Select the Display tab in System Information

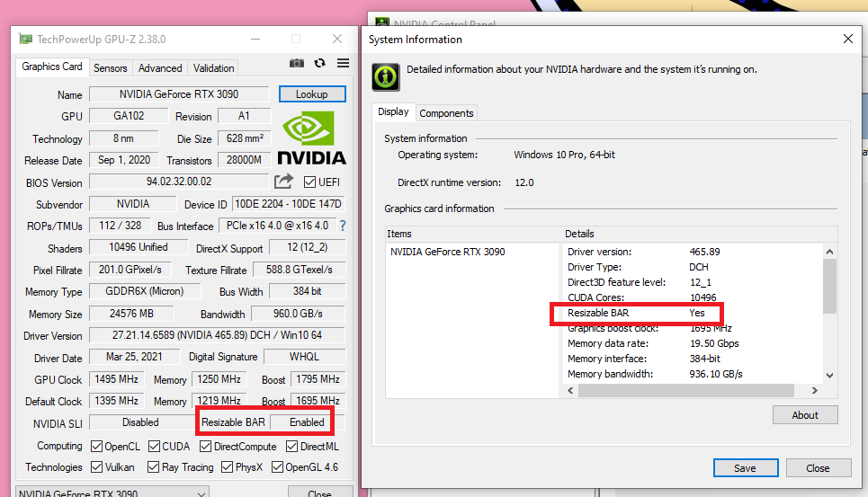tap(393, 111)
